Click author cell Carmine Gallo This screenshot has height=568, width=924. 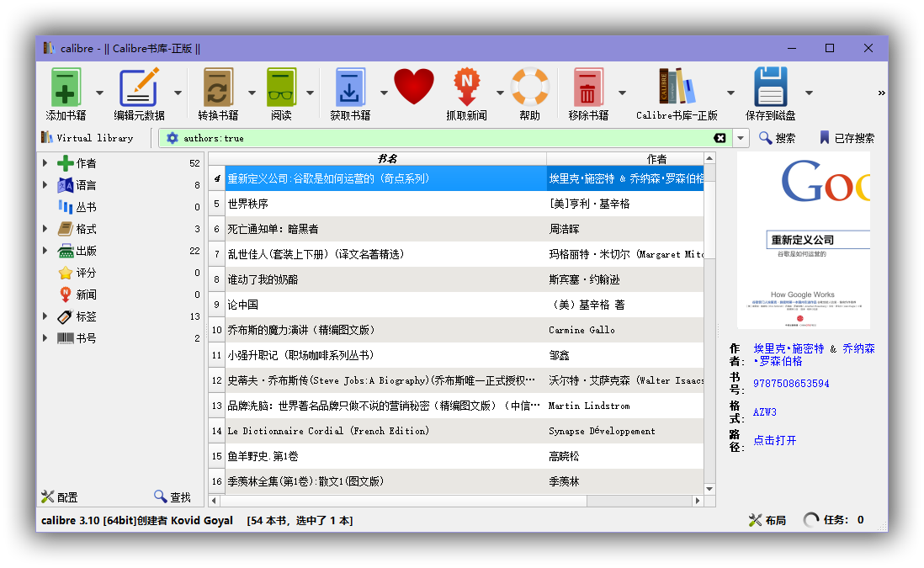(x=581, y=330)
